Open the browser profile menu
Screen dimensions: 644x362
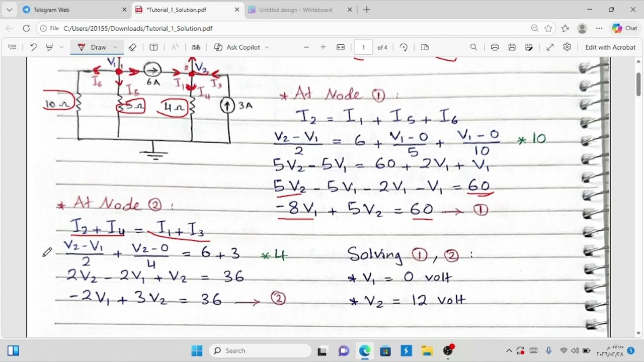click(582, 29)
